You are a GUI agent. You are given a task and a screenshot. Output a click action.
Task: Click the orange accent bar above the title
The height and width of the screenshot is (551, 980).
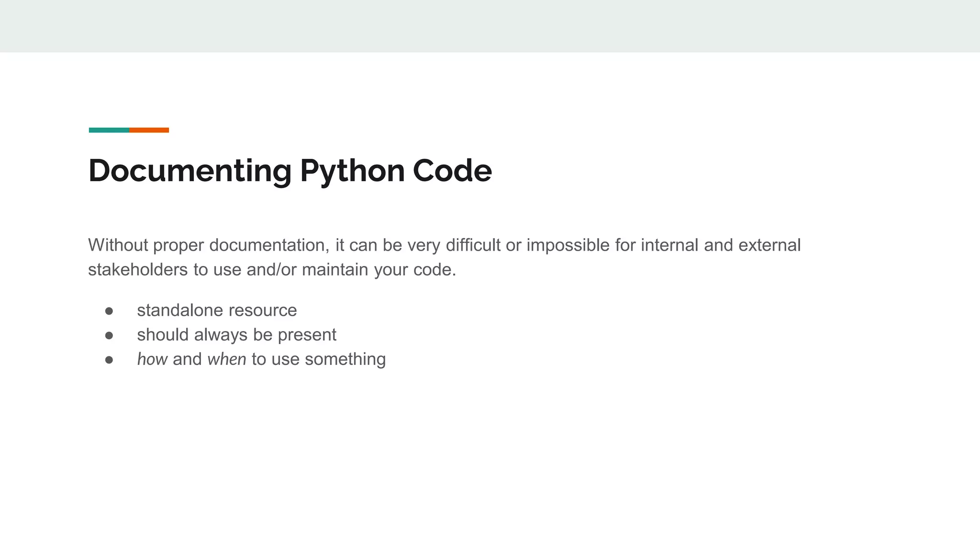pyautogui.click(x=149, y=130)
